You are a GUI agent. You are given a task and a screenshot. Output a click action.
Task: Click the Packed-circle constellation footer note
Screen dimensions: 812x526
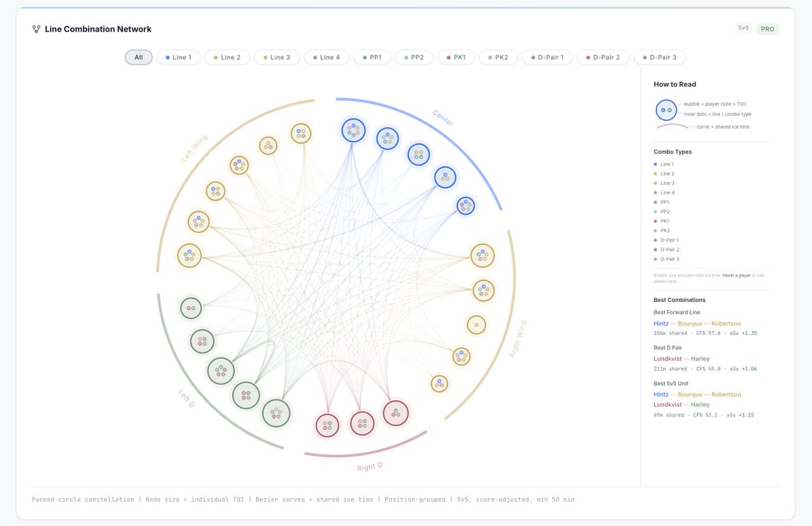pyautogui.click(x=303, y=500)
